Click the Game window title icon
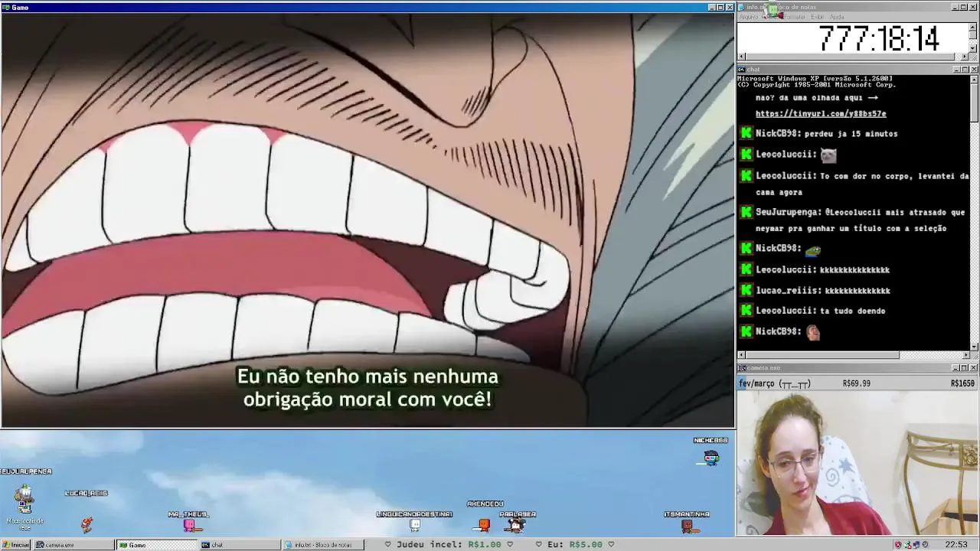Screen dimensions: 980x551 point(6,7)
